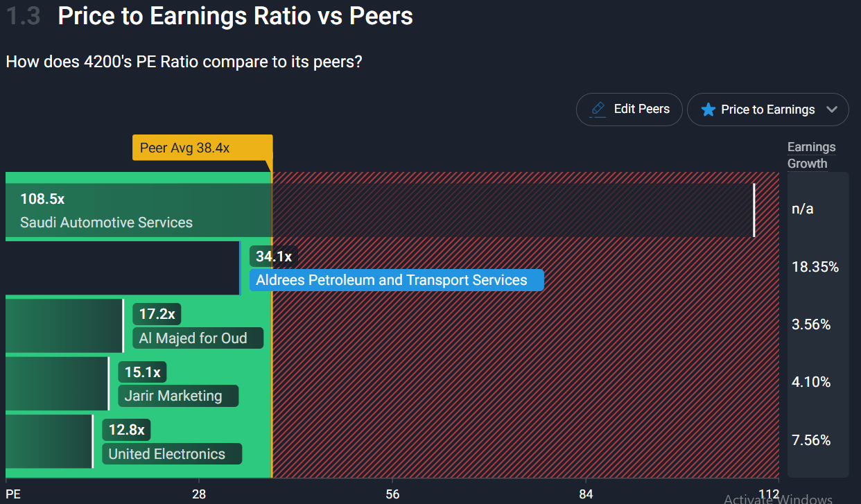Click the 34.1x value badge
Image resolution: width=861 pixels, height=504 pixels.
[273, 257]
